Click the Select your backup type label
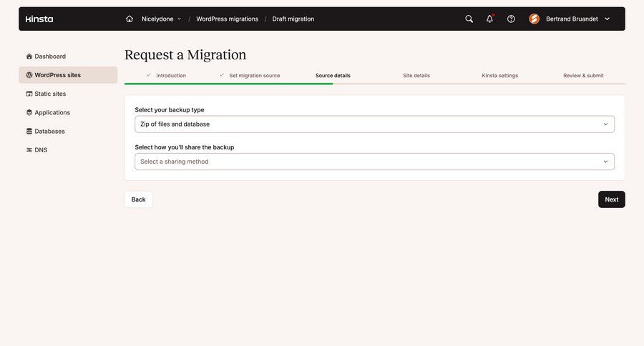This screenshot has width=644, height=346. coord(169,110)
